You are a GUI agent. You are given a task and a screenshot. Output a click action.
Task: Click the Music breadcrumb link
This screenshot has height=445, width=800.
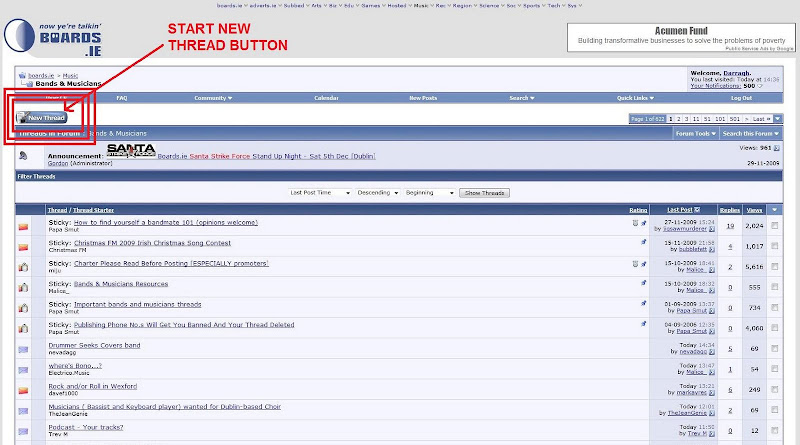70,76
